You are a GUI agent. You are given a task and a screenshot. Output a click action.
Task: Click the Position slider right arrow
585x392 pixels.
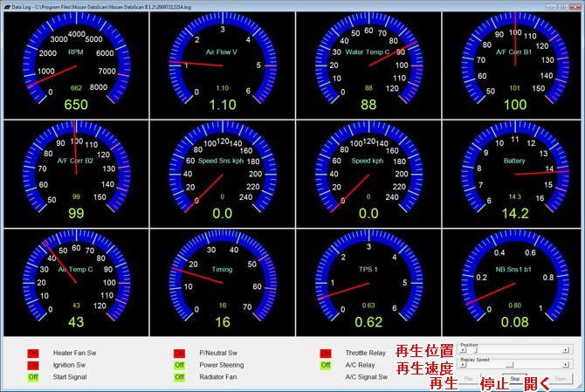click(x=565, y=350)
